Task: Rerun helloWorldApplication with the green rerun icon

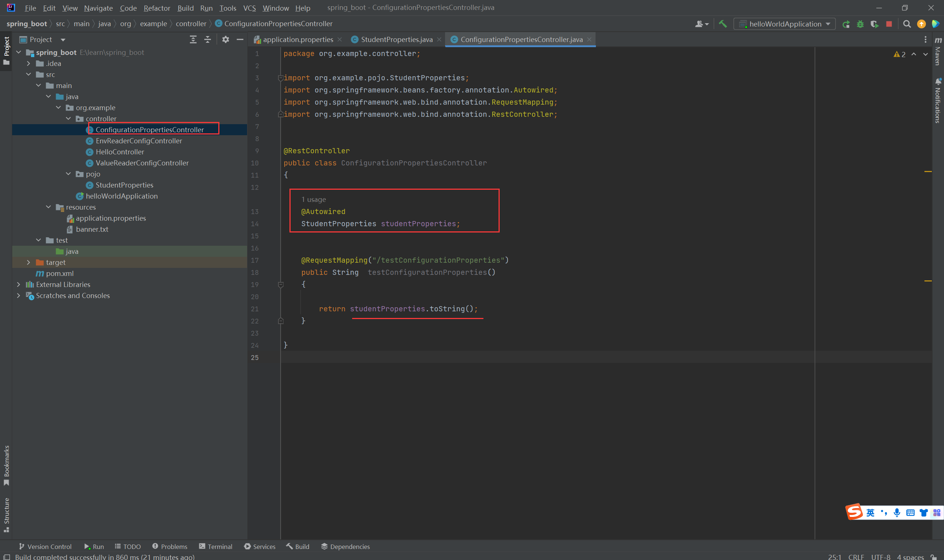Action: click(x=846, y=24)
